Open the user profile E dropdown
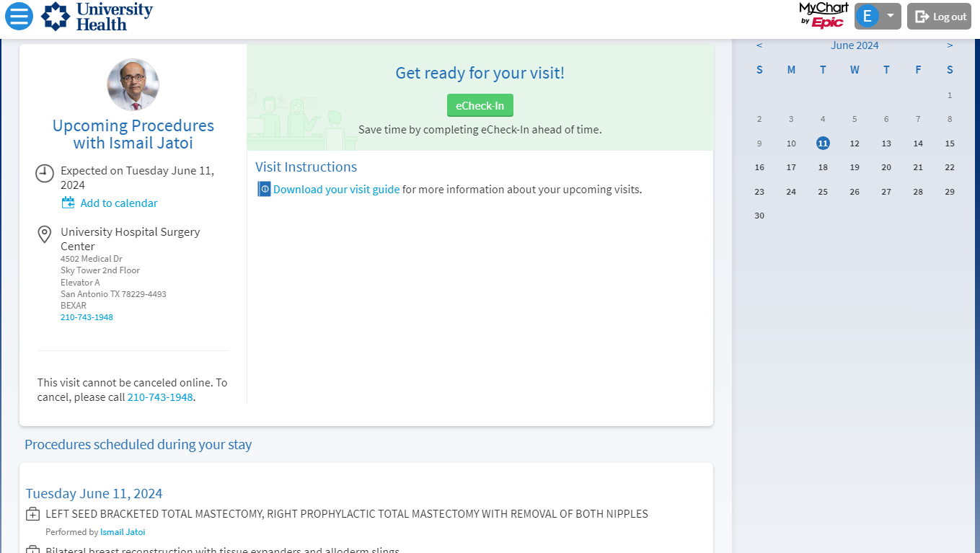The width and height of the screenshot is (980, 553). (x=878, y=16)
